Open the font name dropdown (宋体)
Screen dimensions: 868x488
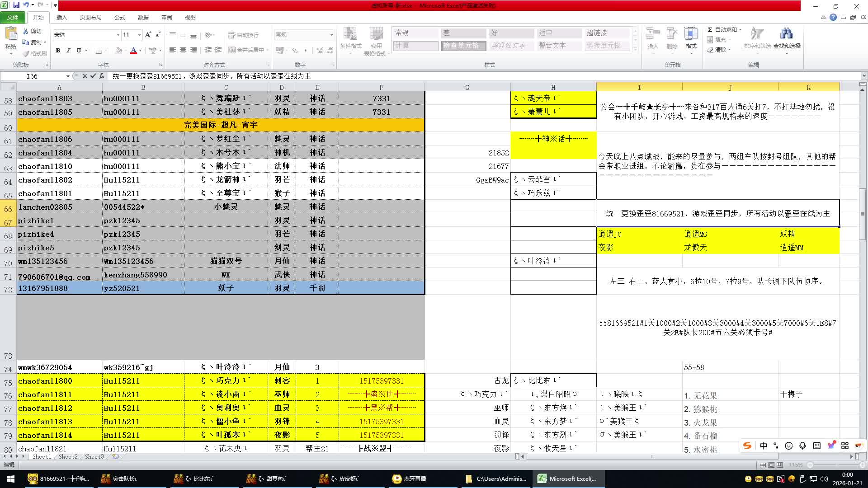coord(118,35)
